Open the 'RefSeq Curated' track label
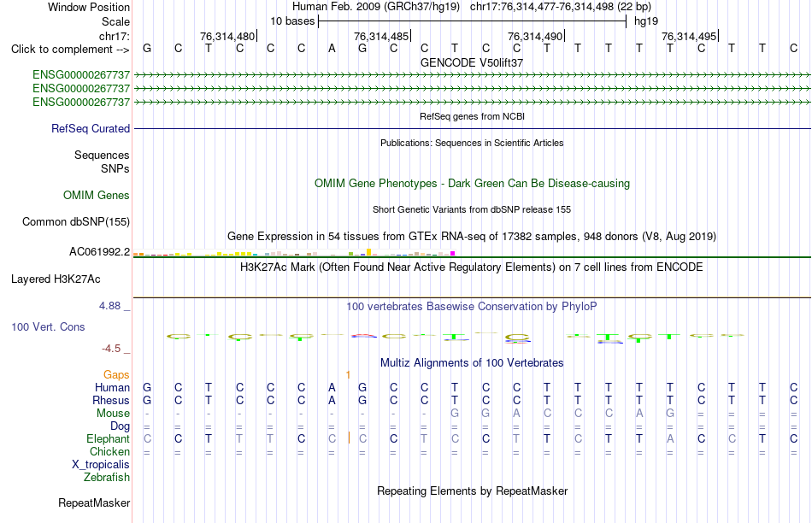812x523 pixels. pyautogui.click(x=91, y=128)
